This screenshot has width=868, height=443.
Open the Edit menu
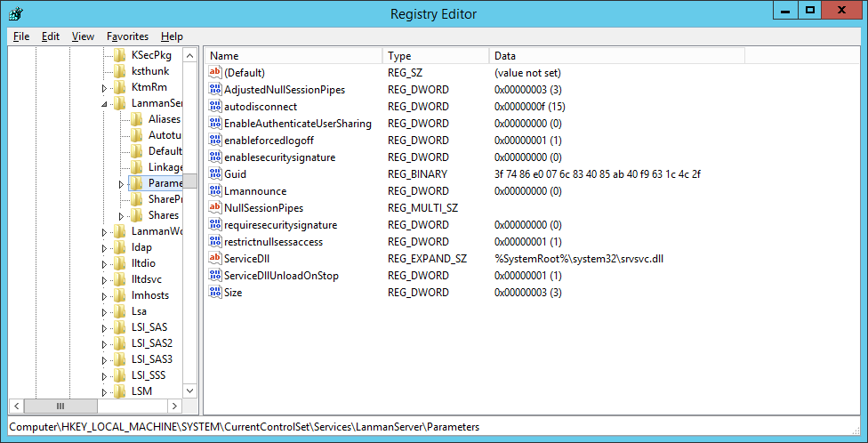[51, 36]
